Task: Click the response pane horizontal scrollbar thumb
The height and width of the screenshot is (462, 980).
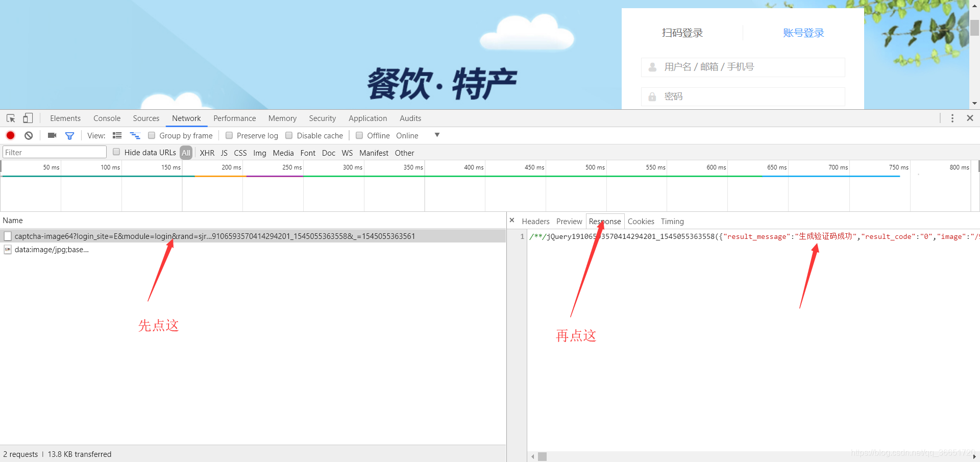Action: 542,456
